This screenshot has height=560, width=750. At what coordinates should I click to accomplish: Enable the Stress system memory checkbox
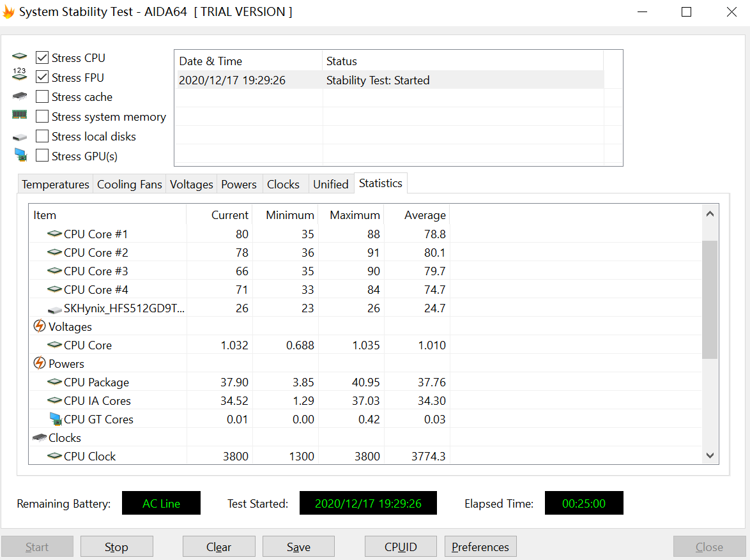pyautogui.click(x=42, y=116)
